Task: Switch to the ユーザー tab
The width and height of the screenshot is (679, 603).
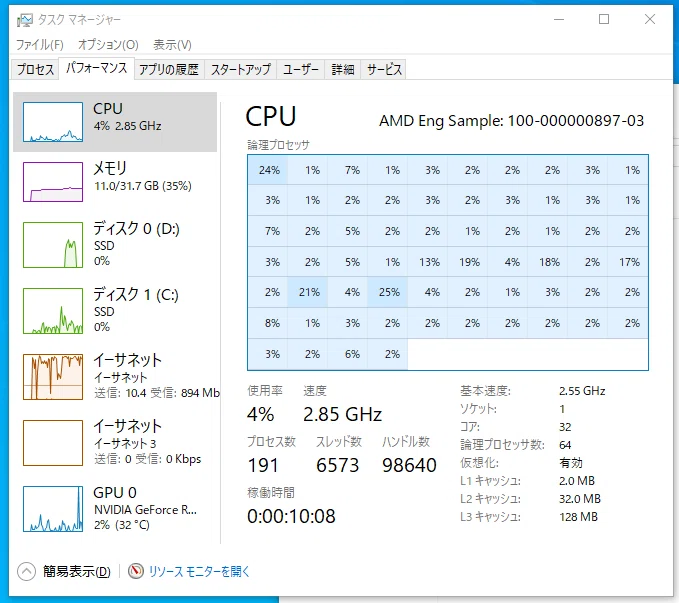Action: point(301,69)
